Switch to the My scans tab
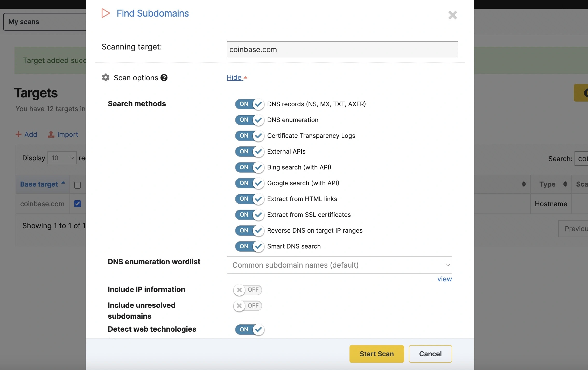 24,22
